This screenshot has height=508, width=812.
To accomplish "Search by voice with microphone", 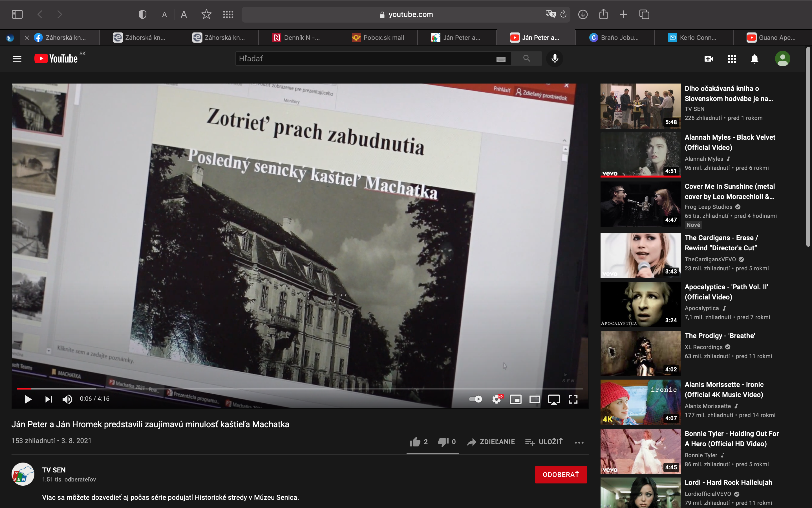I will click(x=555, y=58).
